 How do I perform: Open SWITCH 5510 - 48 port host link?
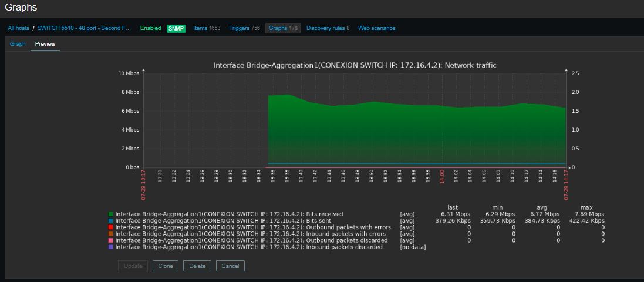click(x=84, y=28)
